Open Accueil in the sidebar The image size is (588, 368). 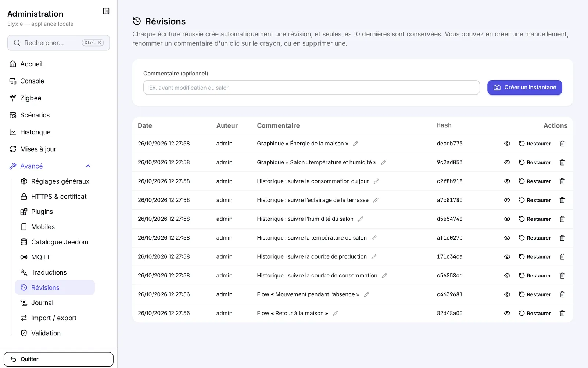51,64
